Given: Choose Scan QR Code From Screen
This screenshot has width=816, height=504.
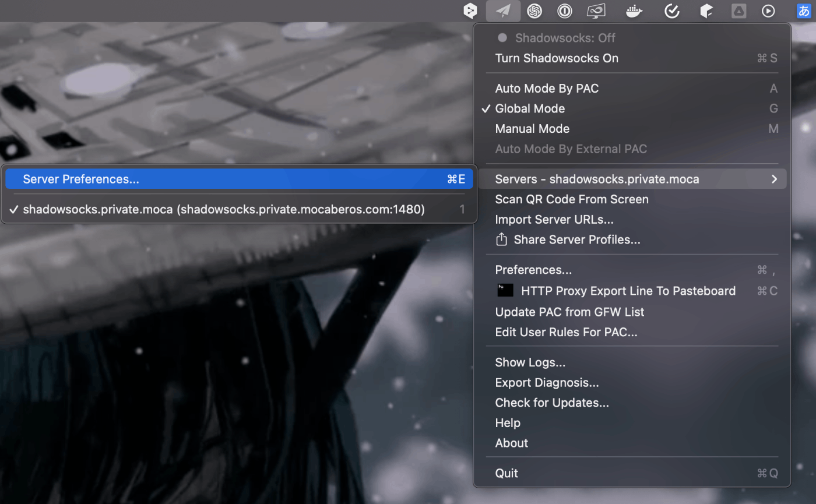Looking at the screenshot, I should [x=631, y=199].
